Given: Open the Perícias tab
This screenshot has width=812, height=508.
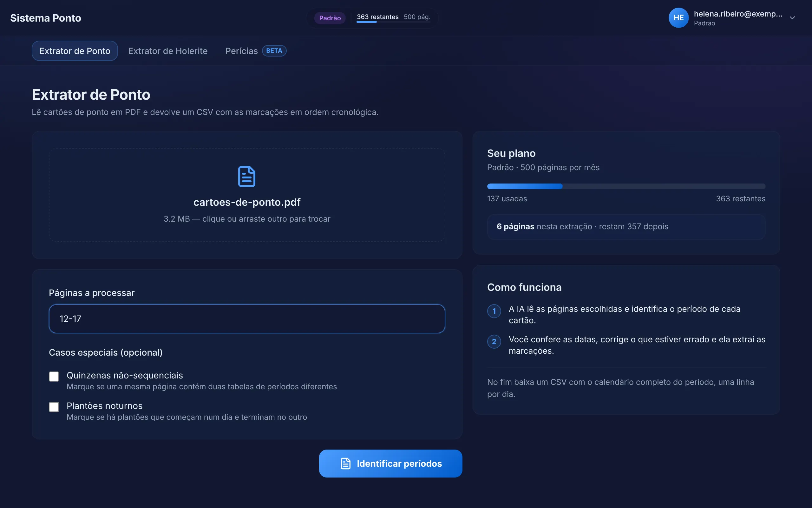Looking at the screenshot, I should [x=256, y=51].
